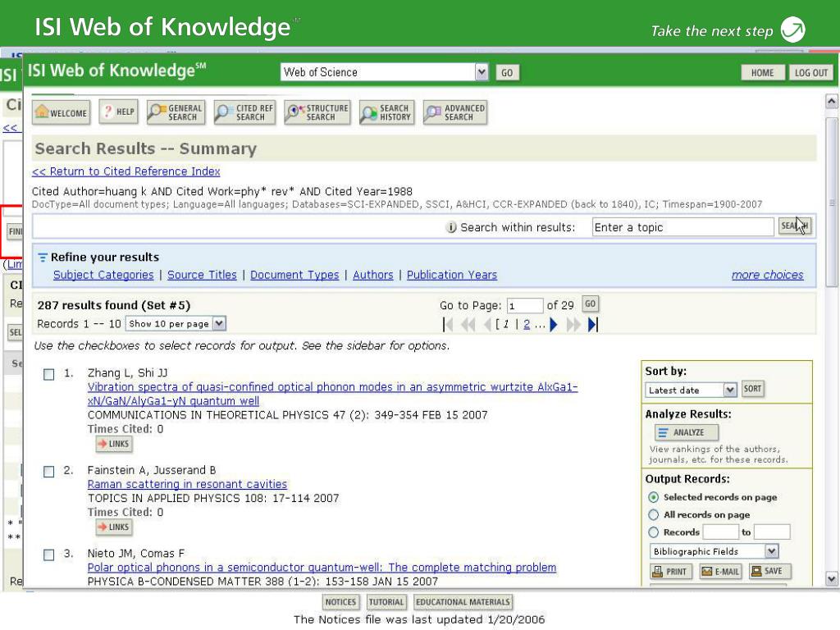Screen dimensions: 840x630
Task: Open Sort by Latest date dropdown
Action: pos(729,390)
